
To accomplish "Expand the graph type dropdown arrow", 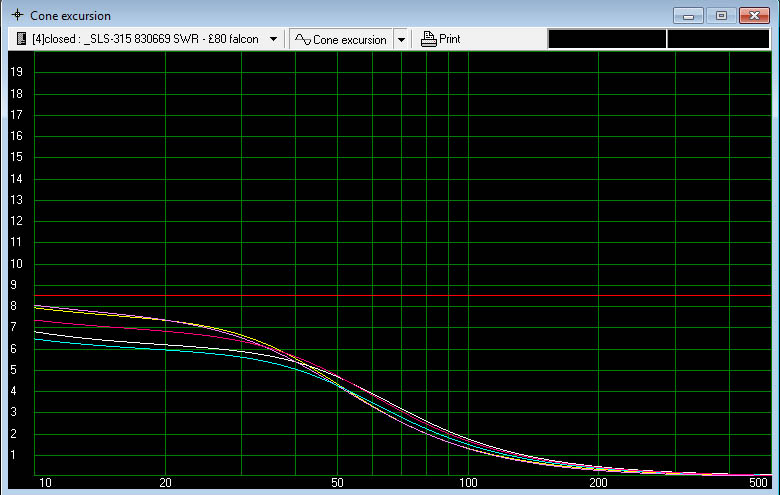I will point(401,39).
